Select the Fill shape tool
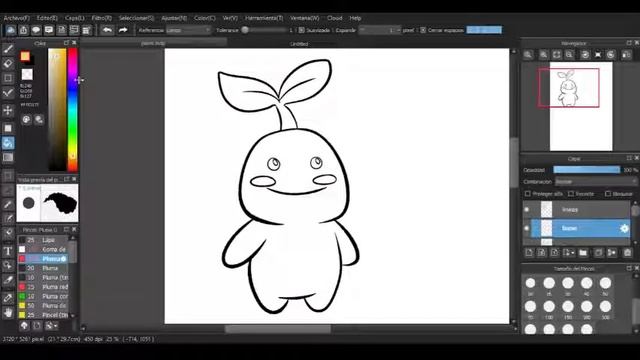 (8, 128)
